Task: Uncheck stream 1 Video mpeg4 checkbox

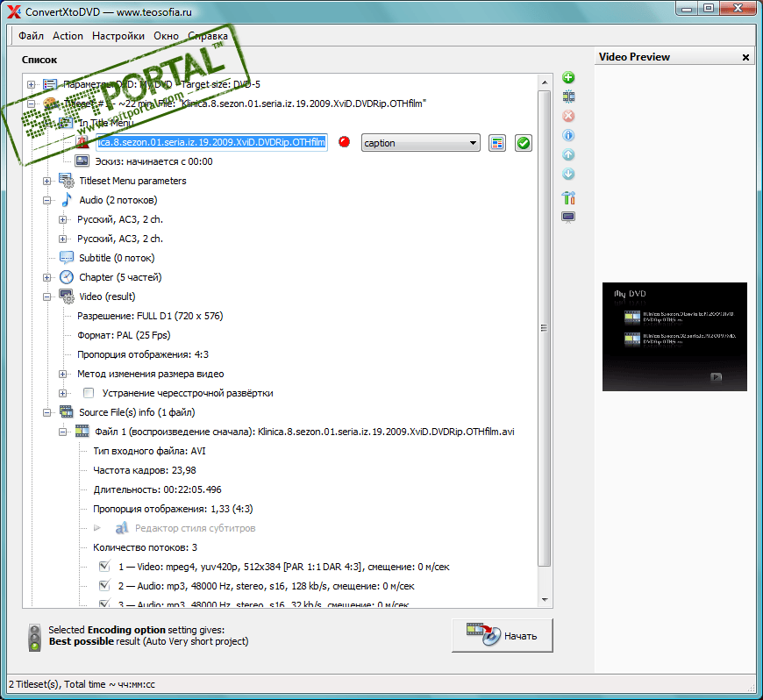Action: click(x=104, y=566)
